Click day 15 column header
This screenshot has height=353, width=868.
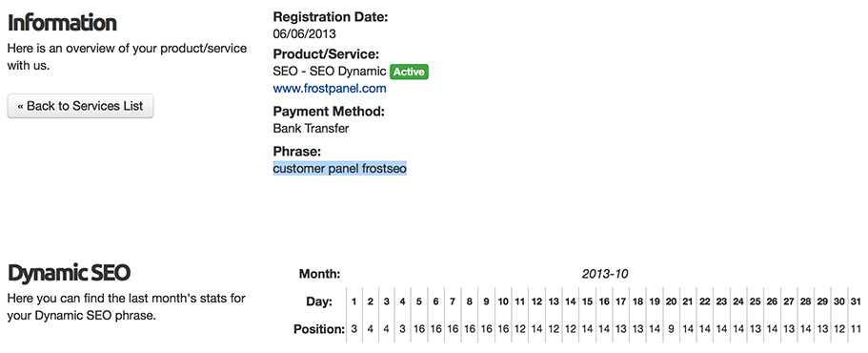pos(587,302)
